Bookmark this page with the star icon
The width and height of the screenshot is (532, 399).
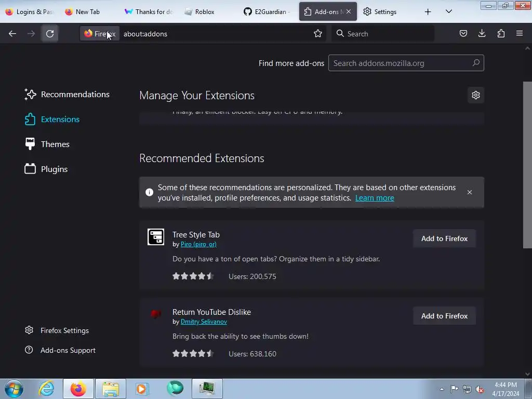(x=318, y=34)
